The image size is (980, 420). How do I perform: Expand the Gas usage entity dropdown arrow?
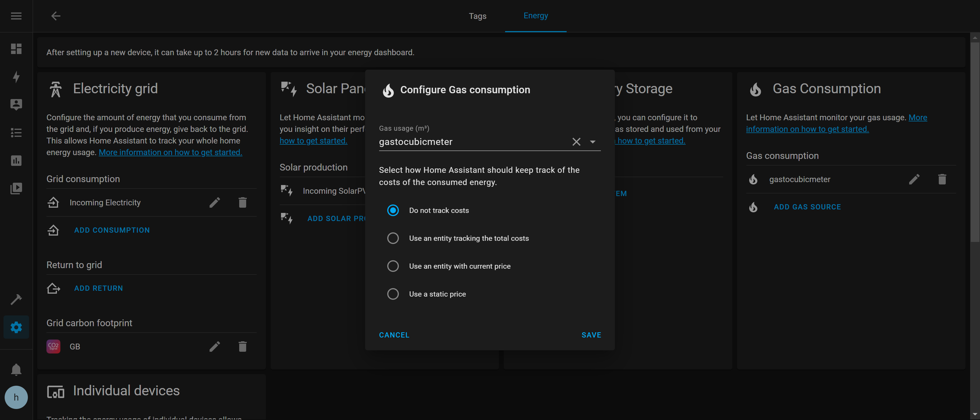pos(592,142)
